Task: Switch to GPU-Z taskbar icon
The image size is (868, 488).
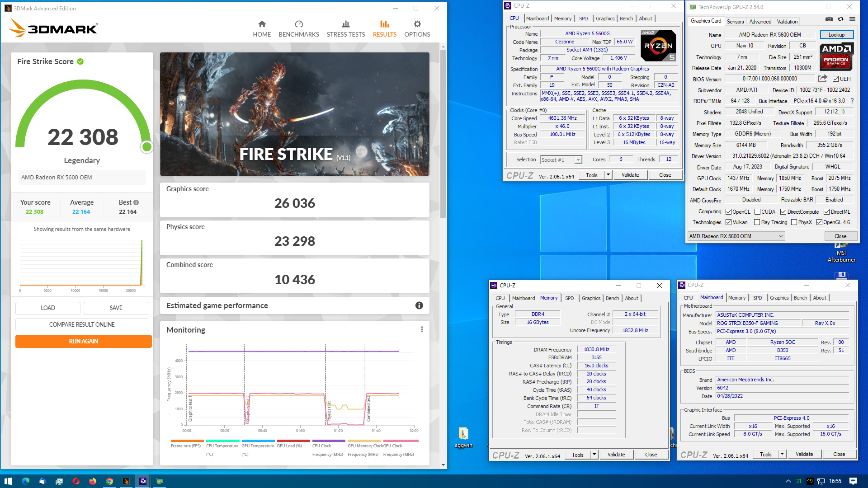Action: 160,481
